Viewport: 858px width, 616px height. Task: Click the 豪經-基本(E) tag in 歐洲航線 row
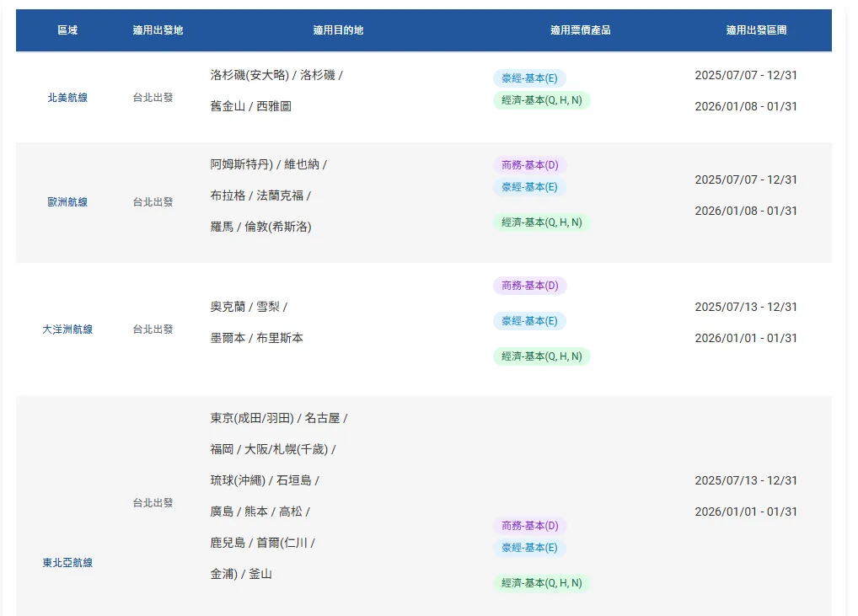529,187
